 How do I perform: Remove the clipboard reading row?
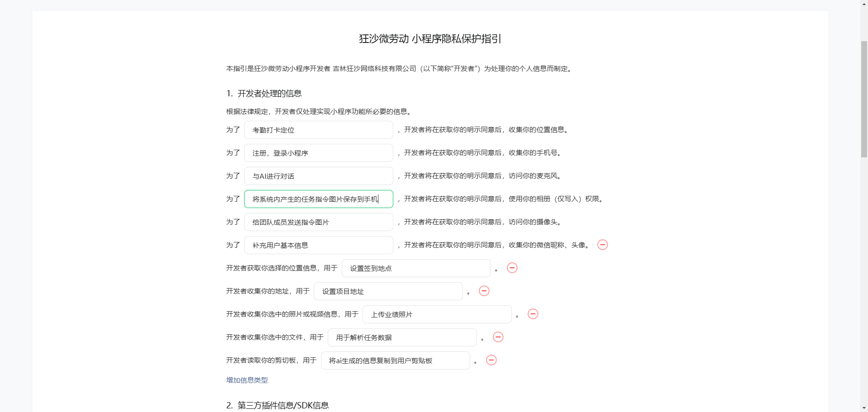491,360
